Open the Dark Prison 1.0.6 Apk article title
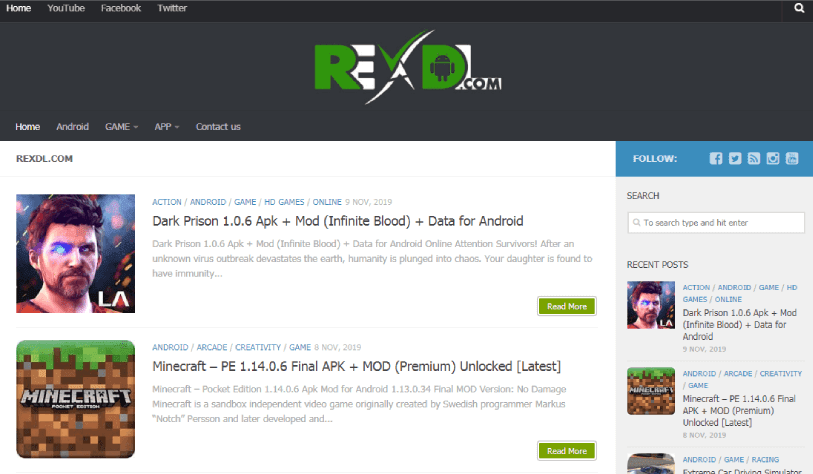The width and height of the screenshot is (813, 474). click(x=338, y=221)
